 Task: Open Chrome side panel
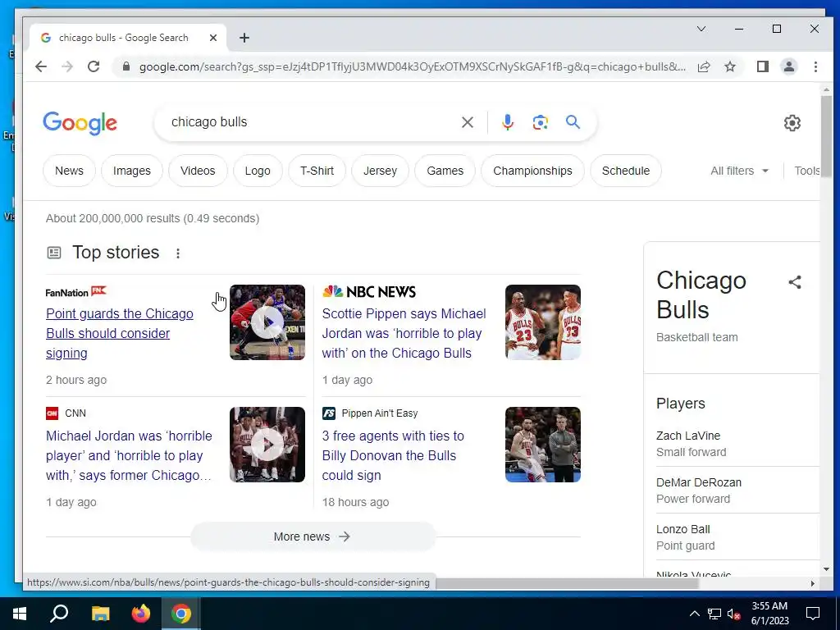tap(762, 66)
